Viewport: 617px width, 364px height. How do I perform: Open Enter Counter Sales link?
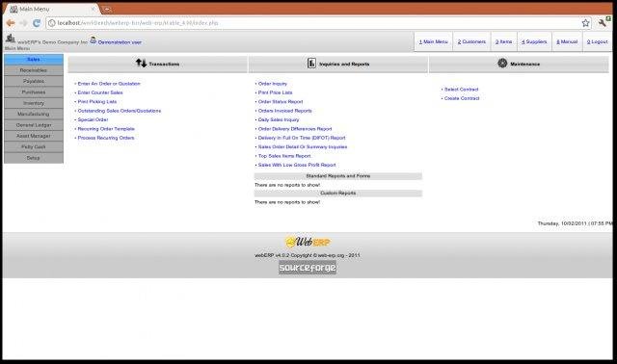pyautogui.click(x=100, y=92)
